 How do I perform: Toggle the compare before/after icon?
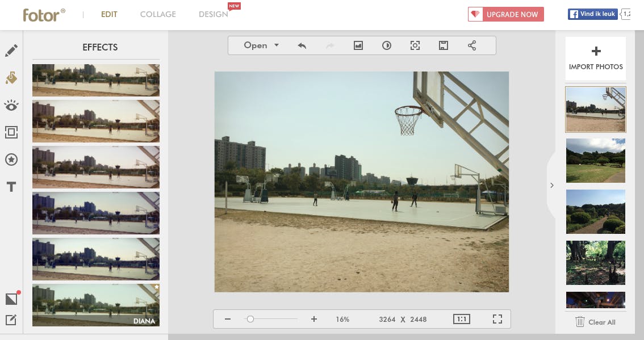point(387,45)
